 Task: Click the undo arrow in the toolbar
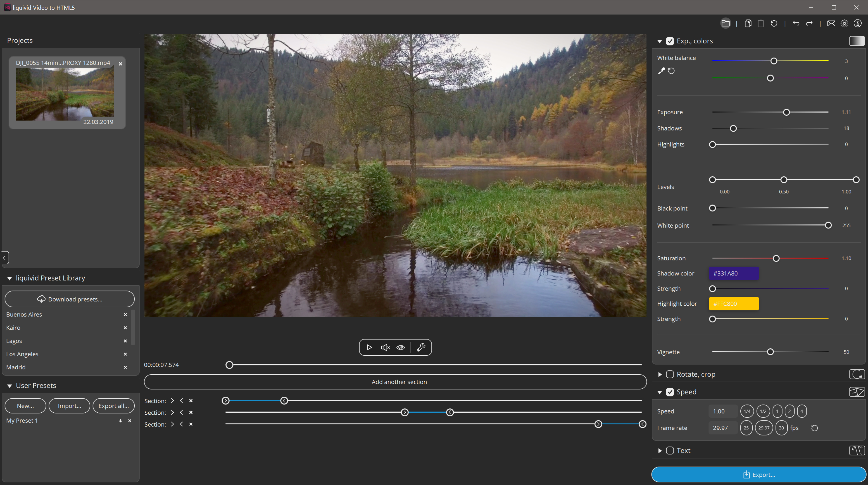[x=796, y=23]
